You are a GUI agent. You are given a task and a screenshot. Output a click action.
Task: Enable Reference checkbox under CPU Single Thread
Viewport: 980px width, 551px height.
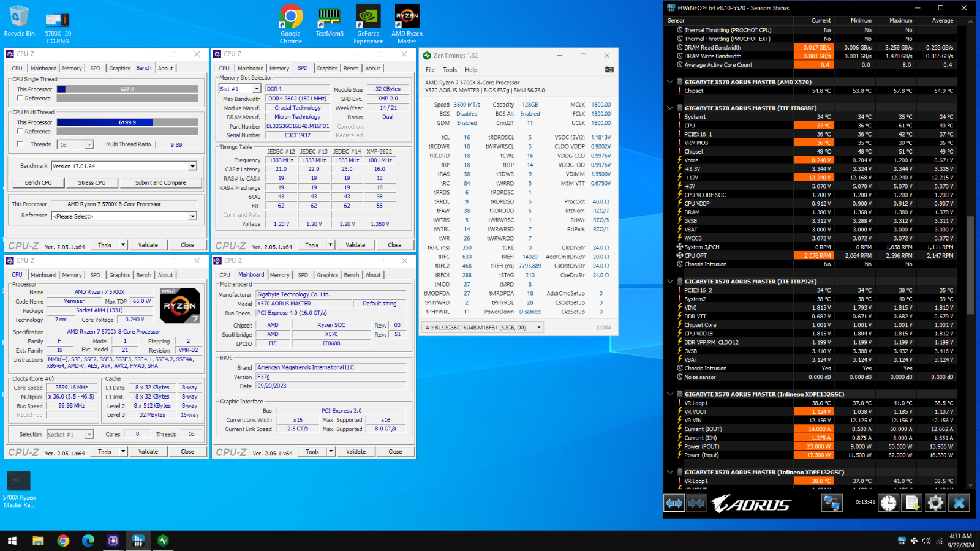click(x=20, y=98)
